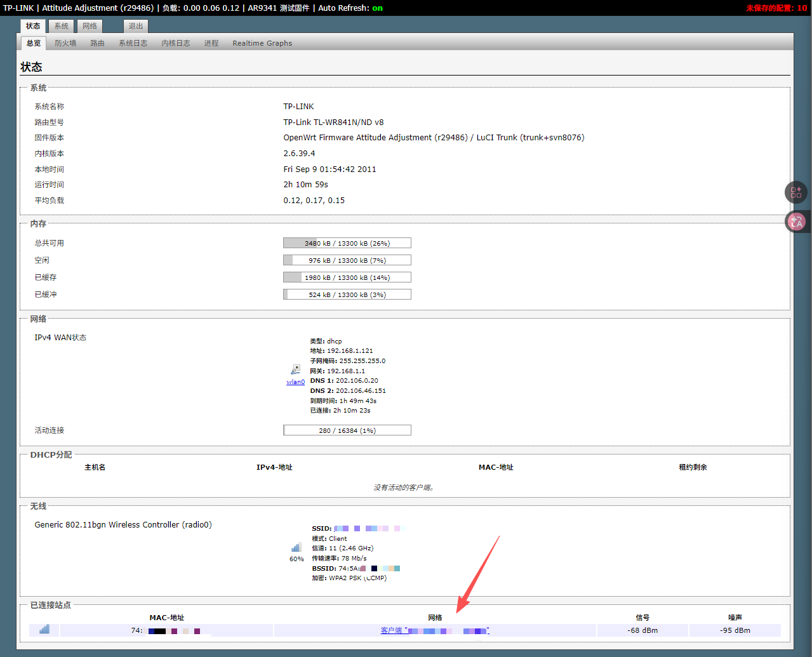Open the 系统日志 sub-tab
812x657 pixels.
[133, 43]
